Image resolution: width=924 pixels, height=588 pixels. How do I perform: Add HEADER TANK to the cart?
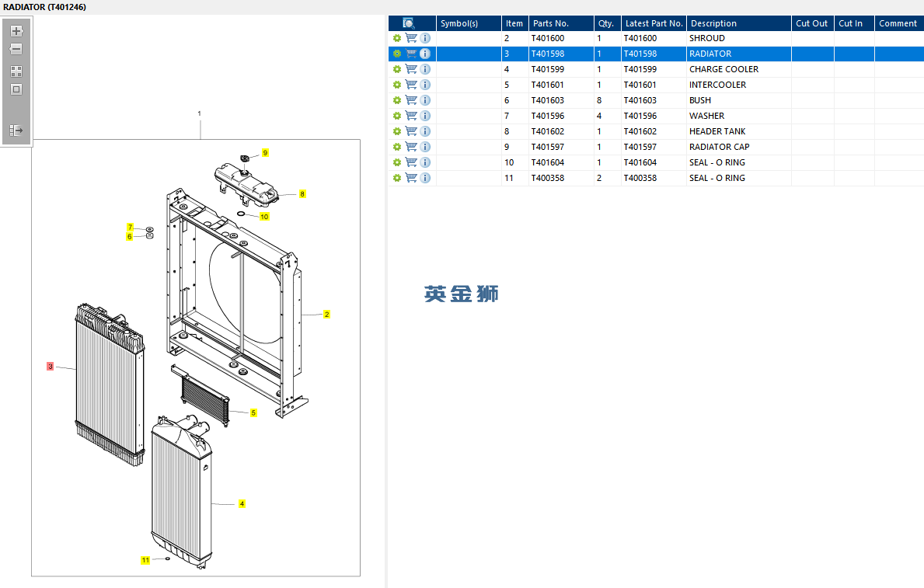click(411, 131)
